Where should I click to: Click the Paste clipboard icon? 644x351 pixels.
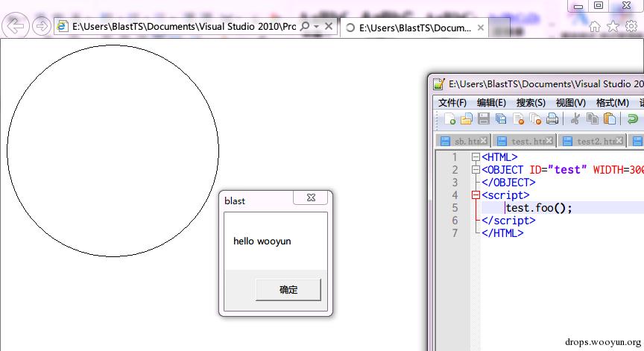pos(610,119)
